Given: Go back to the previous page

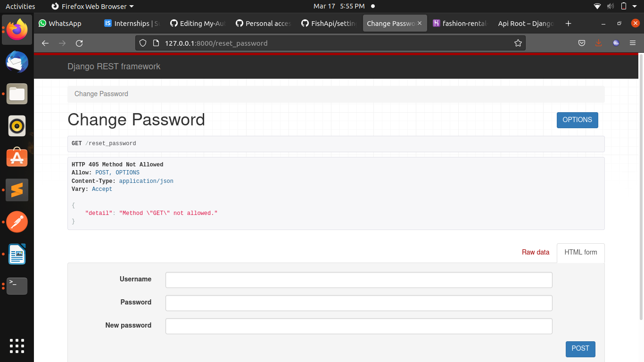Looking at the screenshot, I should pyautogui.click(x=45, y=43).
